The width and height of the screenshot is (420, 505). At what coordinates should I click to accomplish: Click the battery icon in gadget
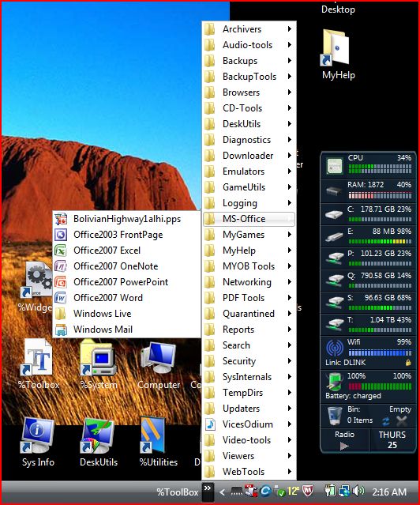point(335,382)
